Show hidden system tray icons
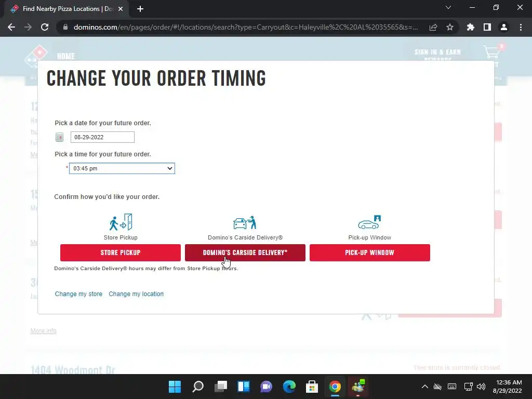Screen dimensions: 532x399 click(424, 387)
